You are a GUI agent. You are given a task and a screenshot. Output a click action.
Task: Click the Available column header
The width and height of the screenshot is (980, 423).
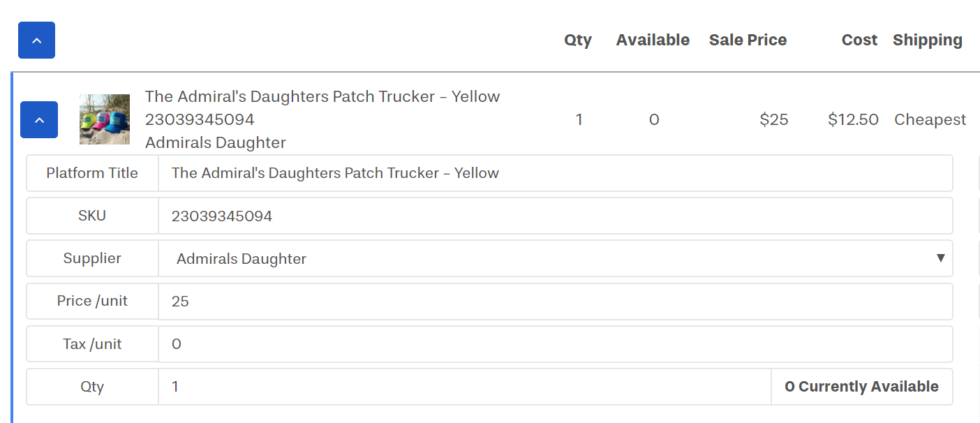[x=653, y=40]
